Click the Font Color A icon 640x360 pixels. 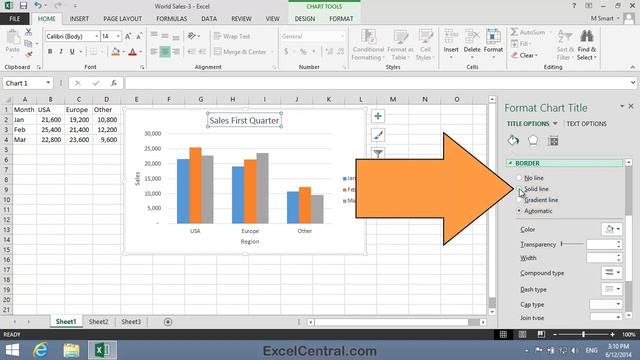click(132, 52)
